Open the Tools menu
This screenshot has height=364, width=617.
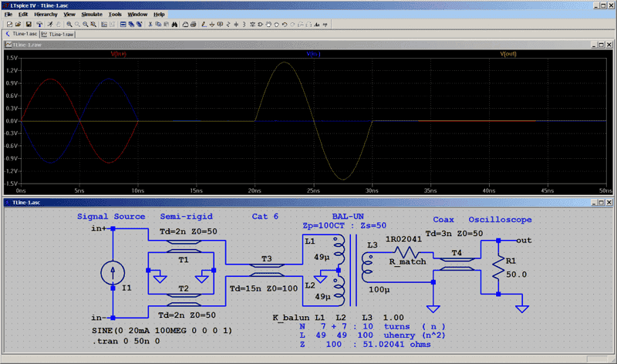(115, 15)
